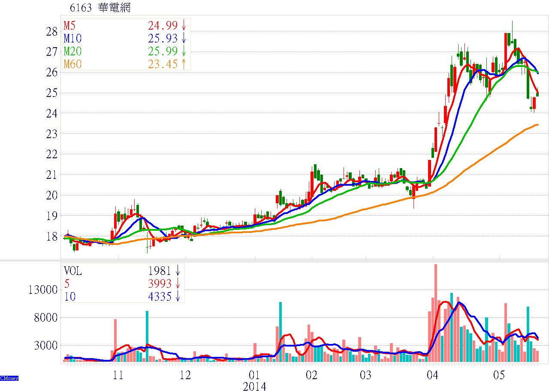Click the price axis label "20"
The image size is (549, 392).
[x=52, y=196]
